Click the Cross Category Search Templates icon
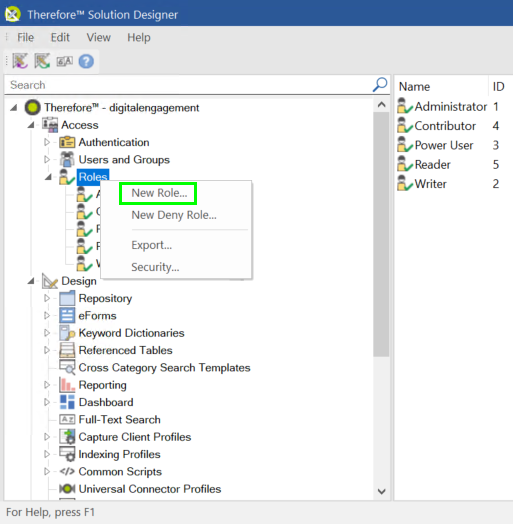This screenshot has height=524, width=513. (67, 367)
